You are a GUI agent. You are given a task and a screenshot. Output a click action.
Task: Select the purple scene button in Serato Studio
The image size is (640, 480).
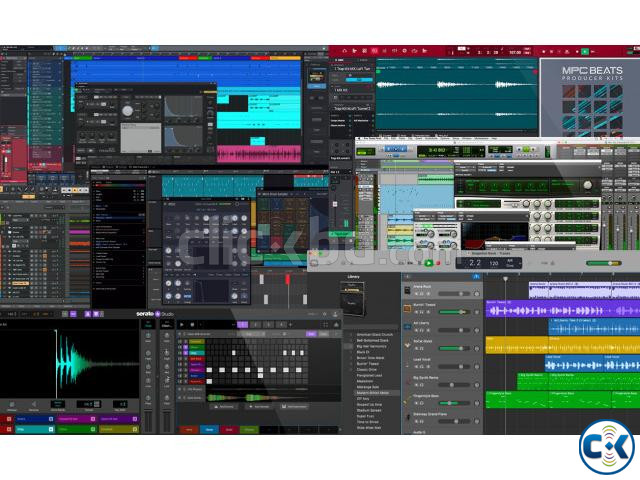[x=242, y=324]
